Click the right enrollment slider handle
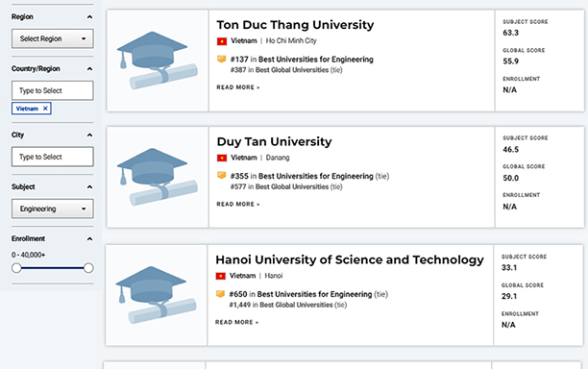 click(x=88, y=268)
